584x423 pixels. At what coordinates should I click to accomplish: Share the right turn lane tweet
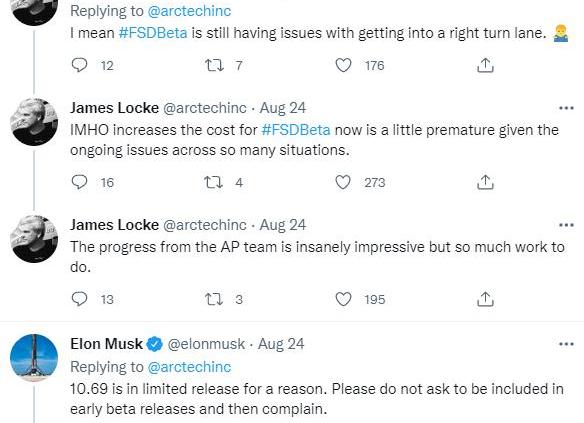[x=485, y=65]
